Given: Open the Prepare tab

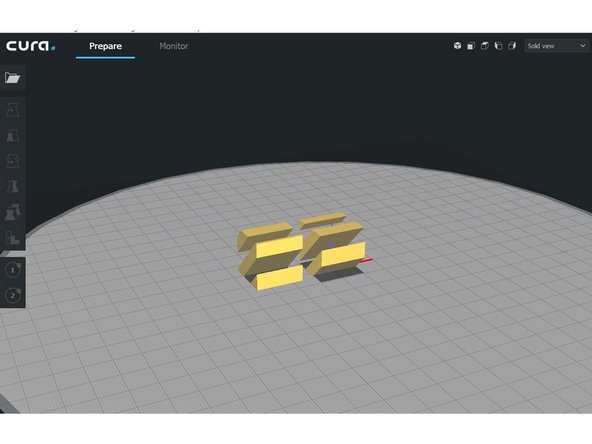Looking at the screenshot, I should (105, 46).
